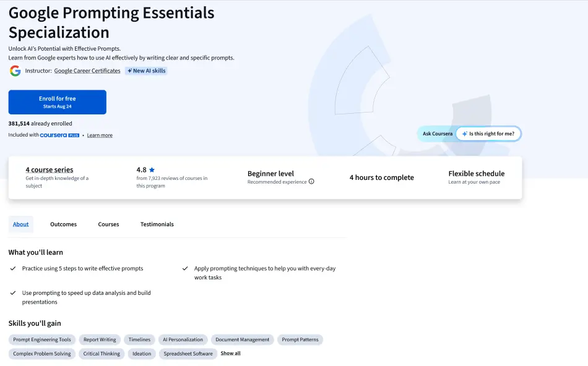Click the checkmark beside Apply prompting techniques
This screenshot has height=366, width=588.
pos(185,268)
